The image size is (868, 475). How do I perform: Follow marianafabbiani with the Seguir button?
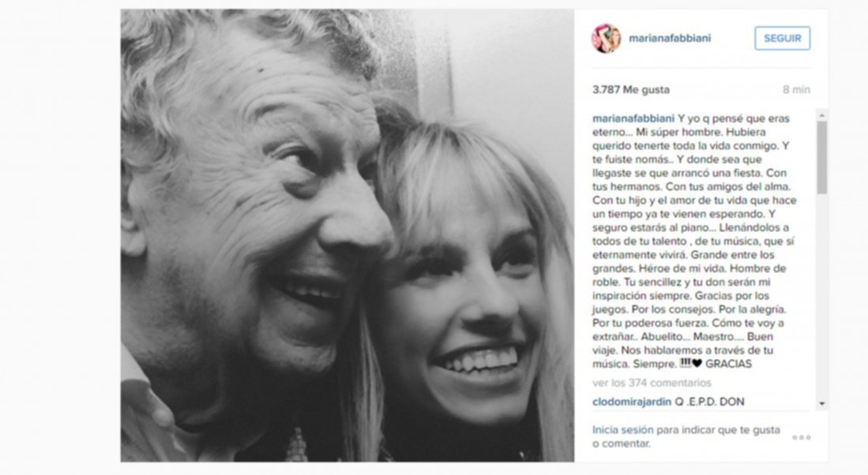click(x=782, y=39)
